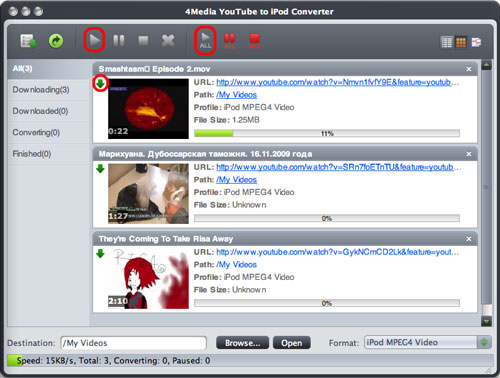Viewport: 500px width, 378px height.
Task: Close They're Coming To Take Risa Away task
Action: [469, 239]
